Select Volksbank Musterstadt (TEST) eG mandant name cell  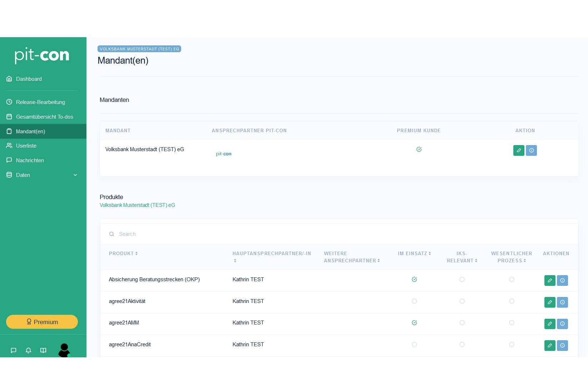[145, 149]
